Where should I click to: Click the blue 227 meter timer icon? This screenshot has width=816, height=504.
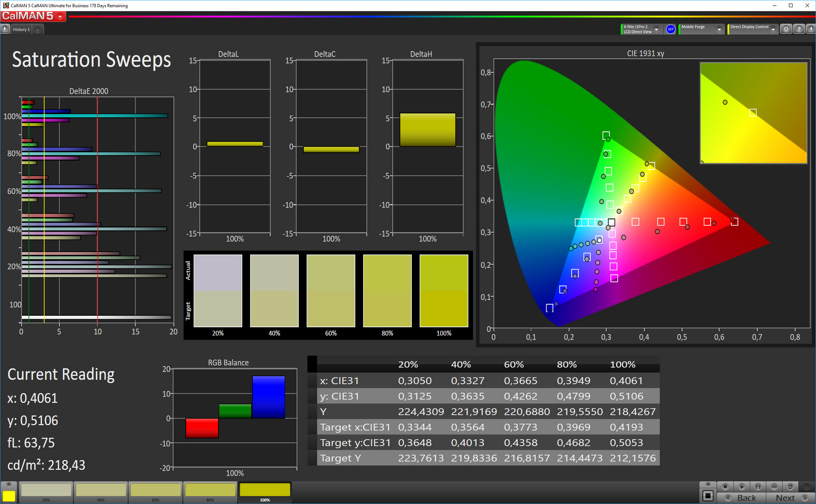[671, 29]
